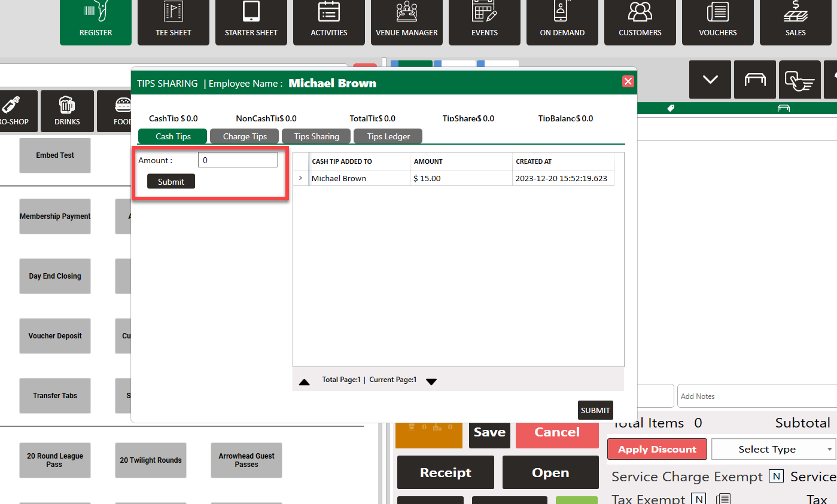Go to the Venue Manager
837x504 pixels.
point(407,22)
